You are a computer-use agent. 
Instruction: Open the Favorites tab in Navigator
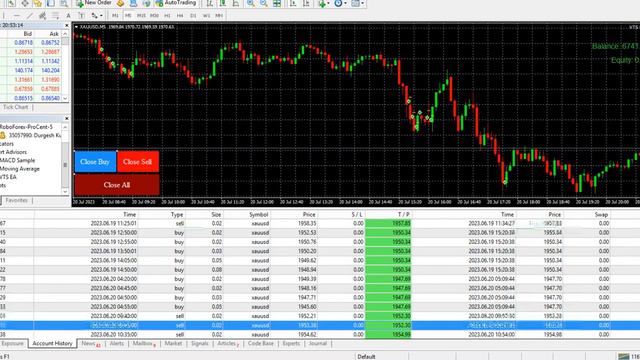coord(16,200)
